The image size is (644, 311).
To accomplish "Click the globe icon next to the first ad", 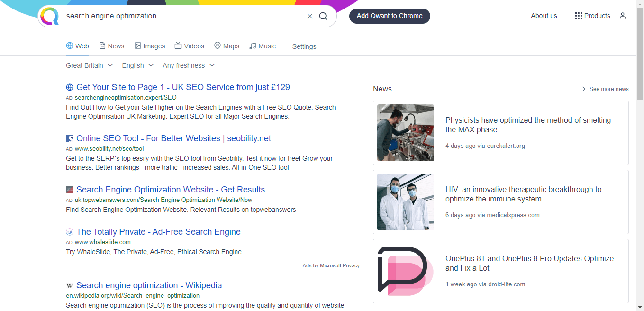I will [x=69, y=87].
